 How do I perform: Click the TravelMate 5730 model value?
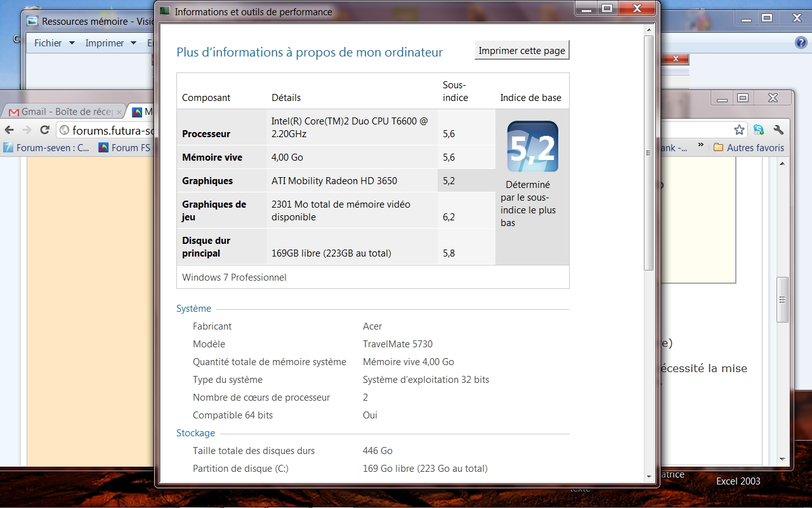(398, 344)
